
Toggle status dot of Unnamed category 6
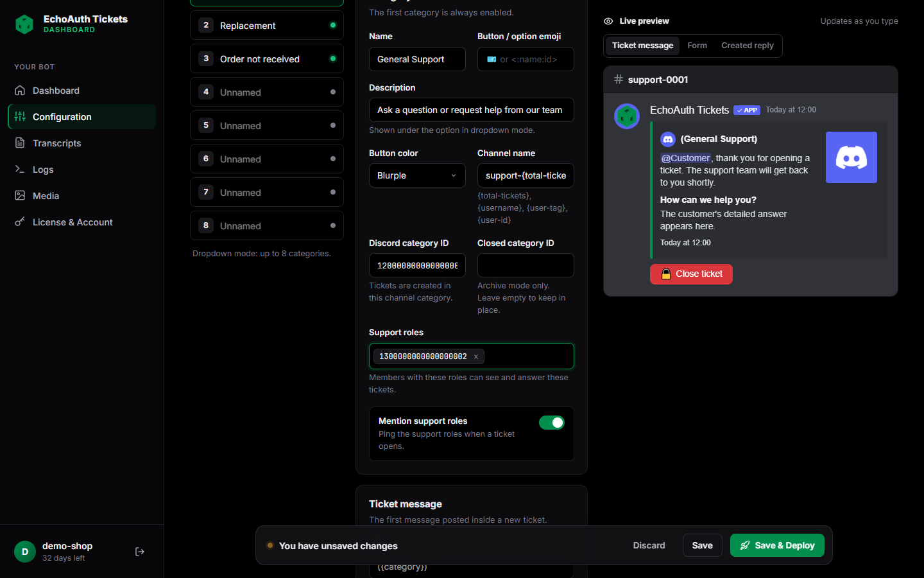coord(333,159)
